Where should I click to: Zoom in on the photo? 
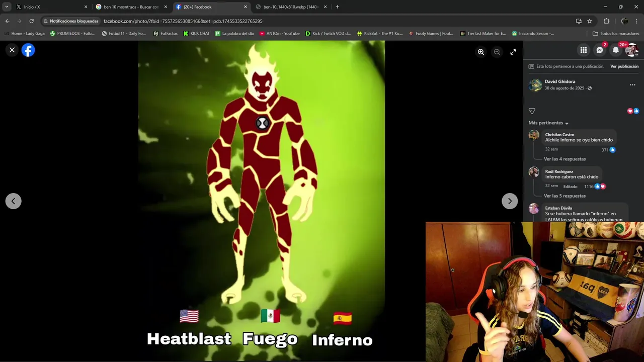[x=481, y=52]
